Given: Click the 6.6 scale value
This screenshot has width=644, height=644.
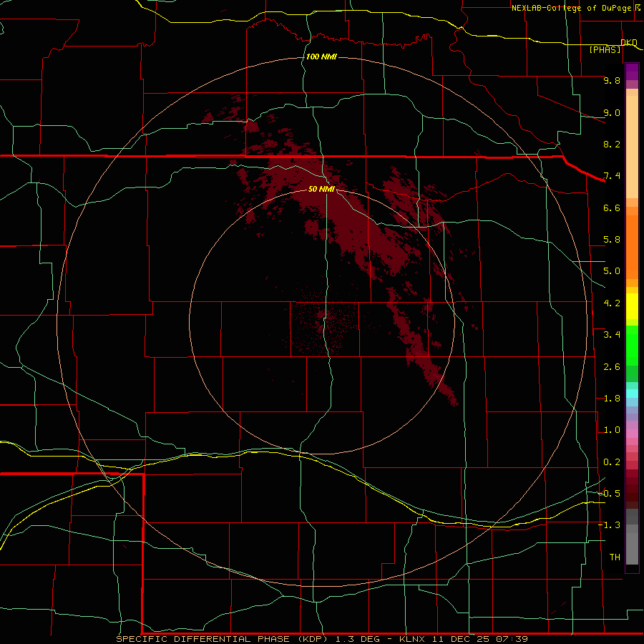Looking at the screenshot, I should point(612,208).
